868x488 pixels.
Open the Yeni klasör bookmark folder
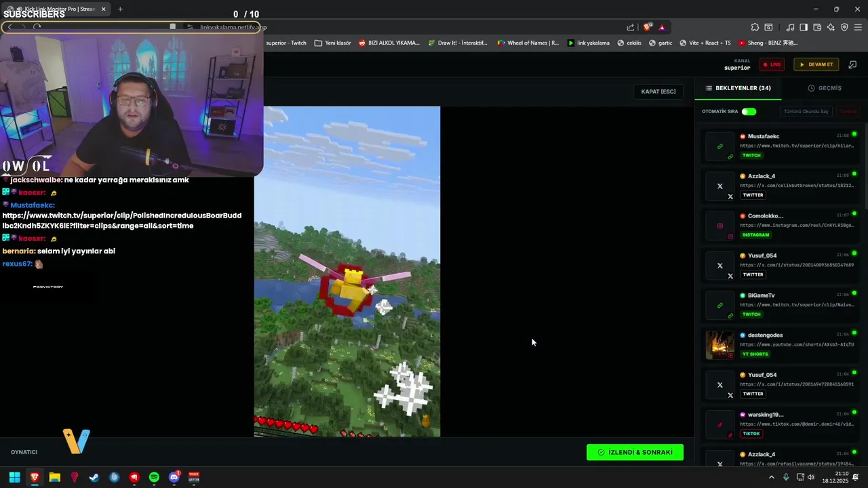tap(333, 43)
